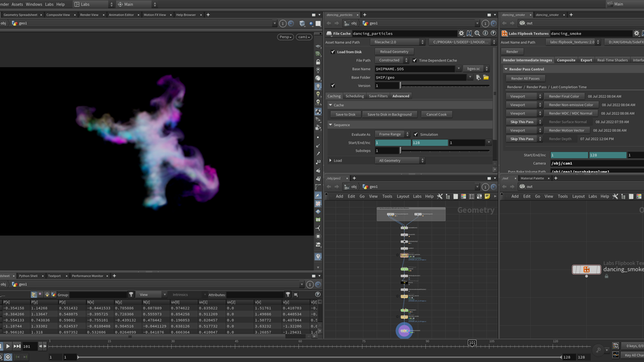Expand the Load section
644x362 pixels.
(331, 160)
